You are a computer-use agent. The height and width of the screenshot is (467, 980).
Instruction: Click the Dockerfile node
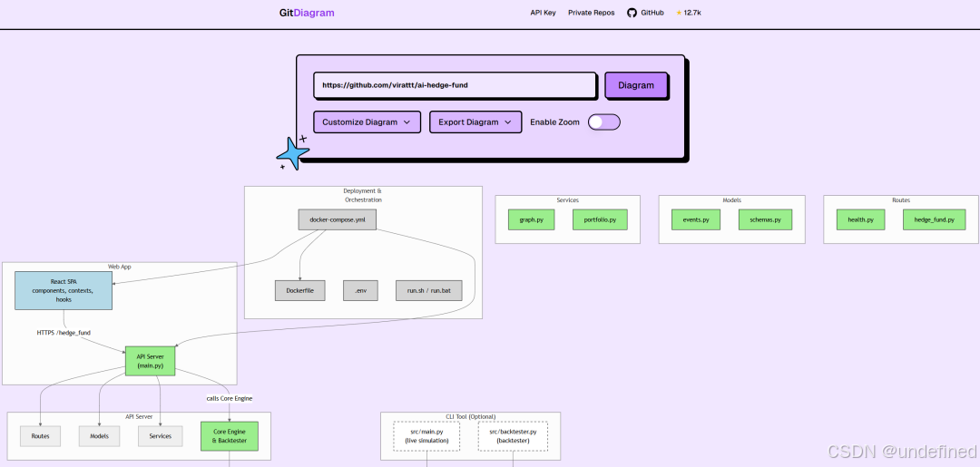coord(300,290)
